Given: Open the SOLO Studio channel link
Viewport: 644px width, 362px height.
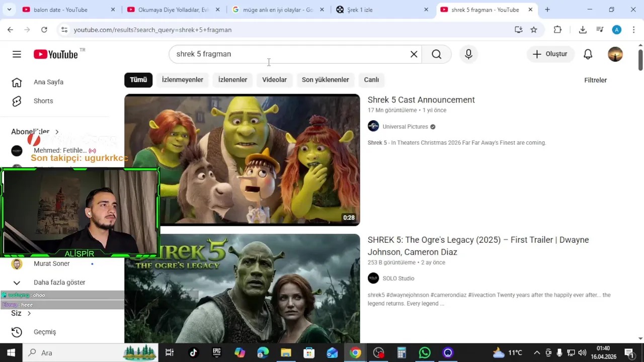Looking at the screenshot, I should coord(398,279).
